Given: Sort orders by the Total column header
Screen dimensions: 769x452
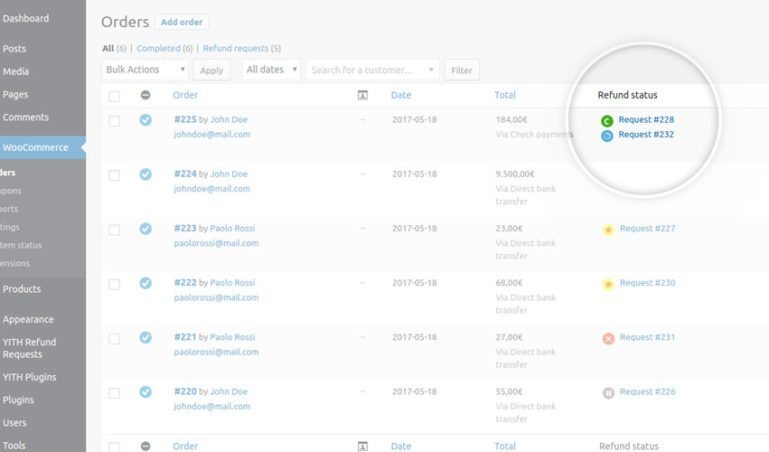Looking at the screenshot, I should coord(505,95).
